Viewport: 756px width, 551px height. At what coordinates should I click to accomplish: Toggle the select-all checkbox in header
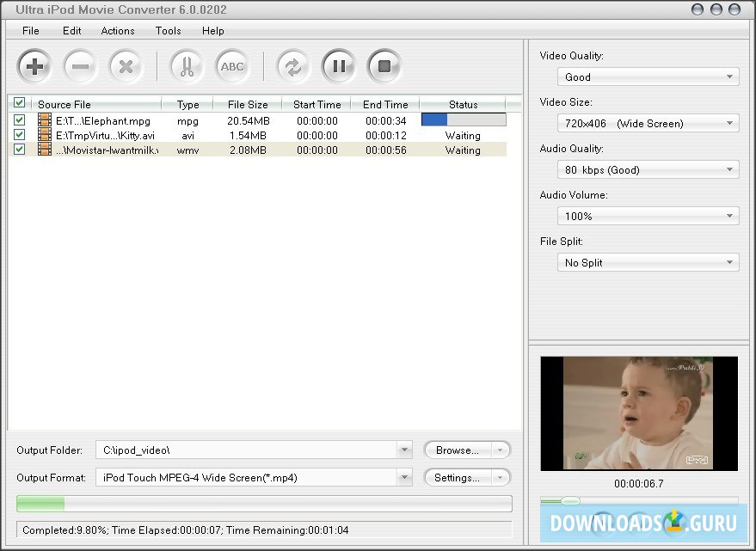click(x=19, y=102)
